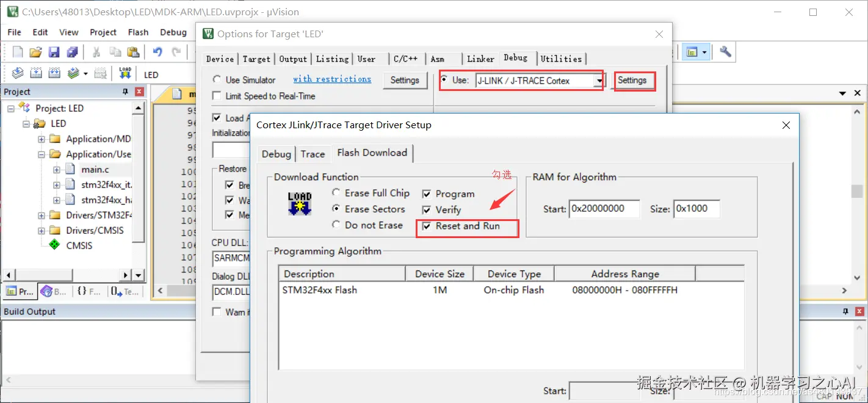Viewport: 868px width, 403px height.
Task: Open the Books panel tab icon
Action: 47,291
